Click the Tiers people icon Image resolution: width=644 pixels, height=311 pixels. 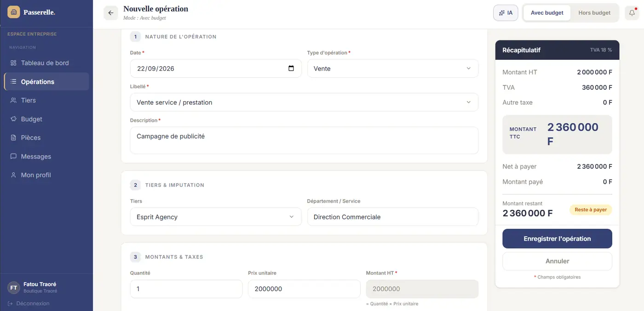(13, 100)
